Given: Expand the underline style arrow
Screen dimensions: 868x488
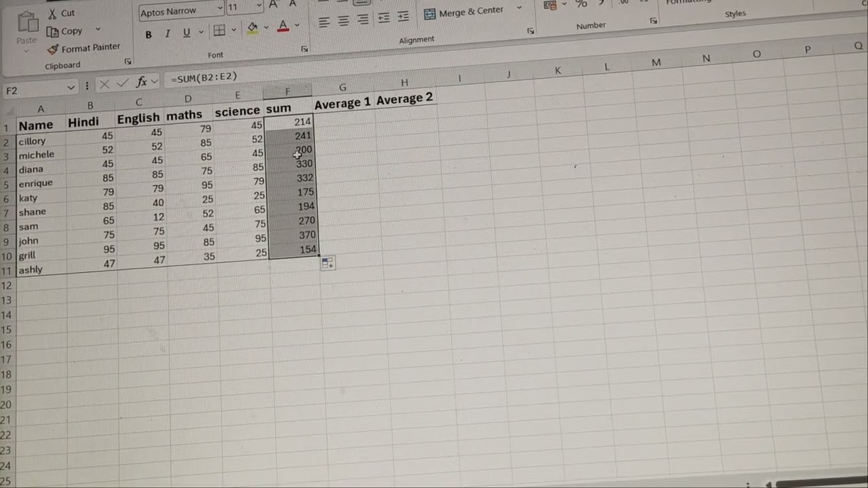Looking at the screenshot, I should click(201, 33).
